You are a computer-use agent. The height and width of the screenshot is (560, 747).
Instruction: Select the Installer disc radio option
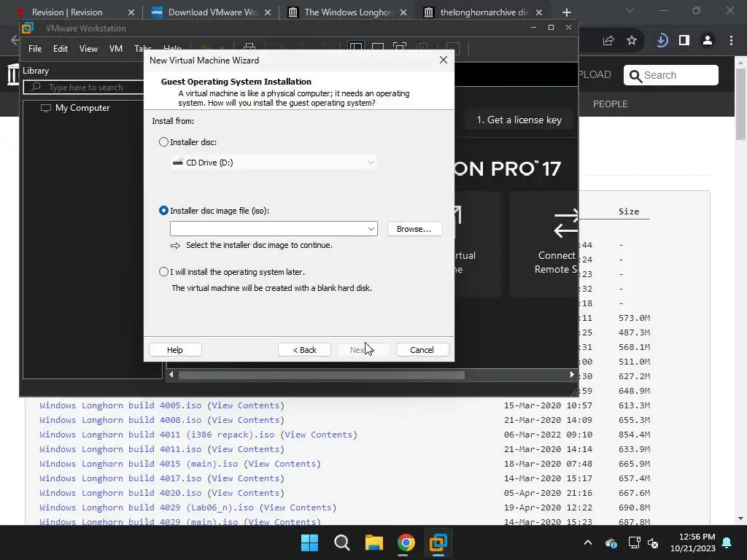pyautogui.click(x=163, y=142)
